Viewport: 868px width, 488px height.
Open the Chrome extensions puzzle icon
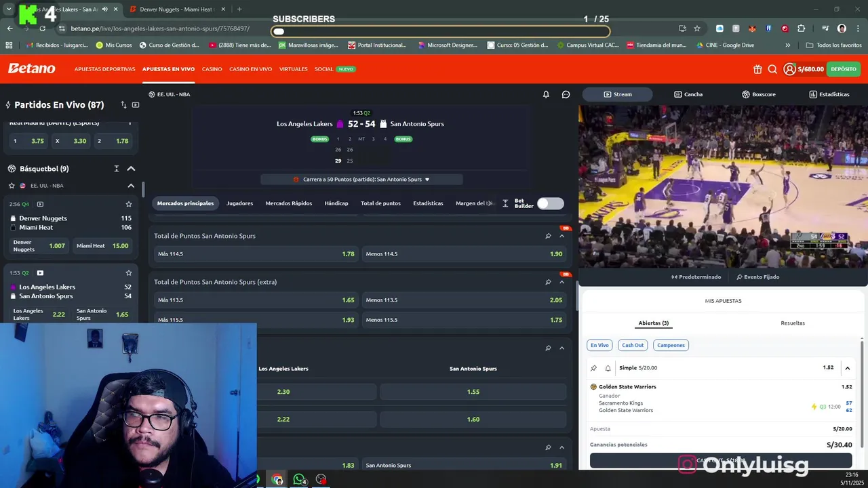pyautogui.click(x=802, y=28)
